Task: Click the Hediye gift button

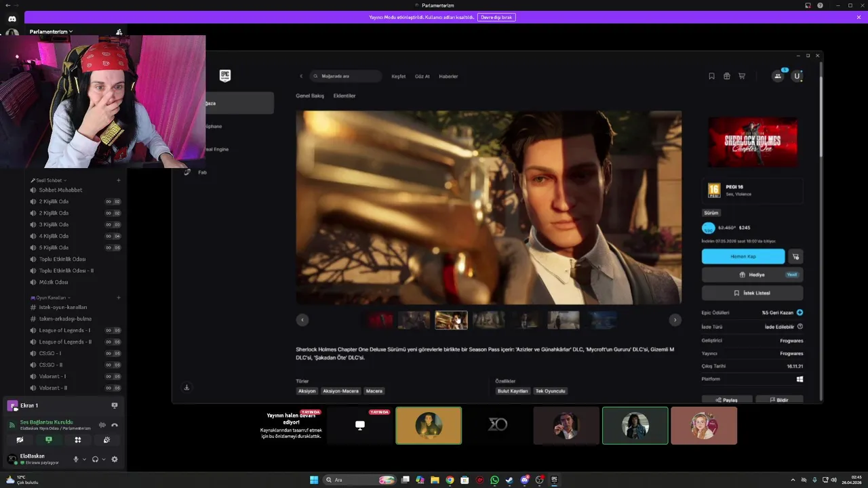Action: click(x=752, y=274)
